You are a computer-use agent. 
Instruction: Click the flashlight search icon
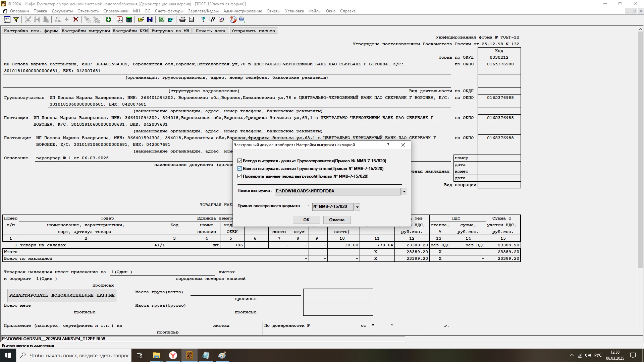(x=87, y=20)
